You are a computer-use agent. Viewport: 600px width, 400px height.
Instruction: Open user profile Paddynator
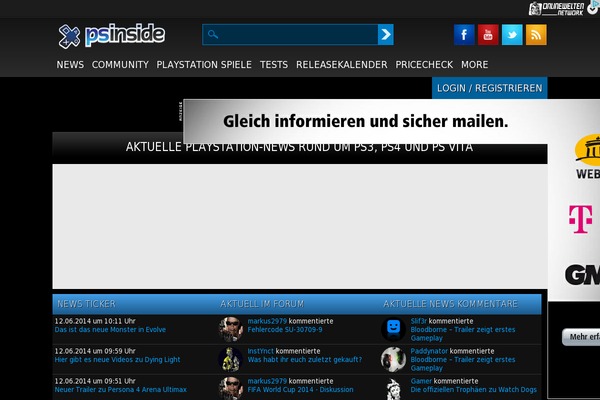click(429, 351)
